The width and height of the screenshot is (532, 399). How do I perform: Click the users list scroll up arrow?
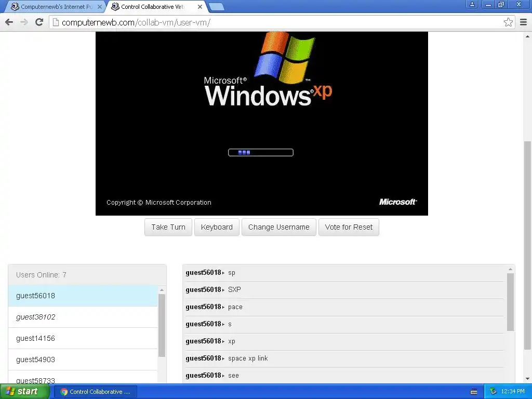click(162, 290)
